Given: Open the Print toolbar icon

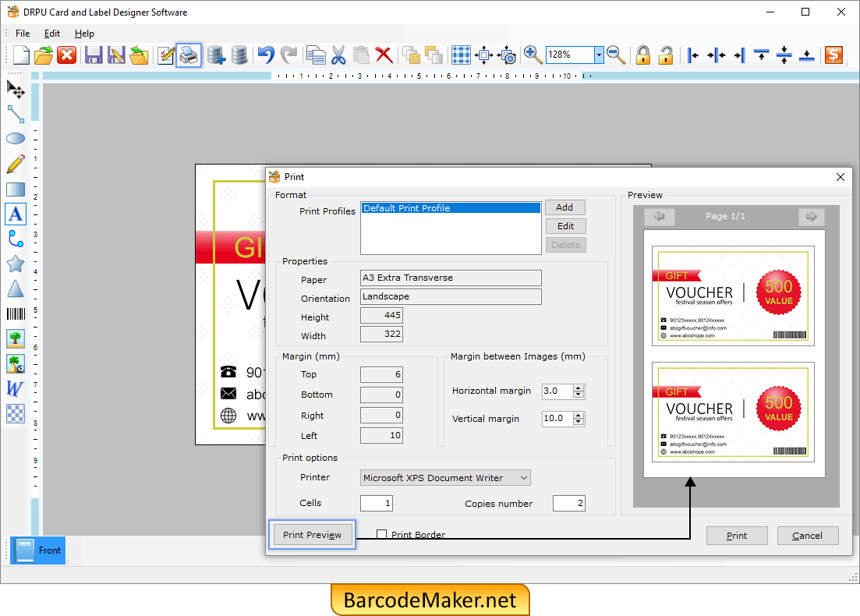Looking at the screenshot, I should (x=189, y=55).
